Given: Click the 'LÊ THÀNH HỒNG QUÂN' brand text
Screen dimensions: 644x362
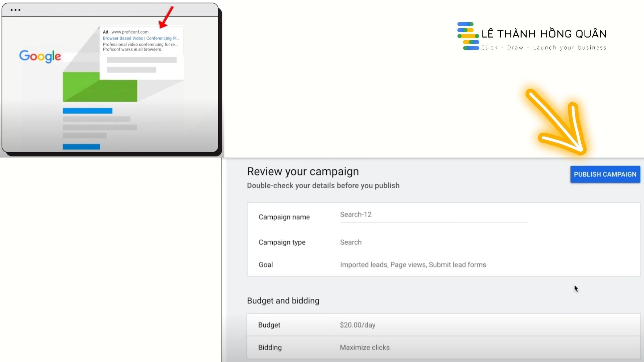Looking at the screenshot, I should tap(544, 34).
